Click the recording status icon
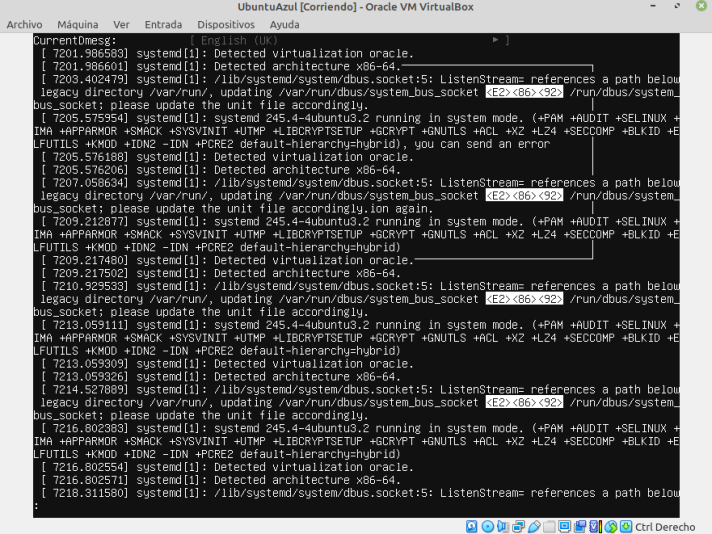The image size is (712, 534). tap(580, 526)
